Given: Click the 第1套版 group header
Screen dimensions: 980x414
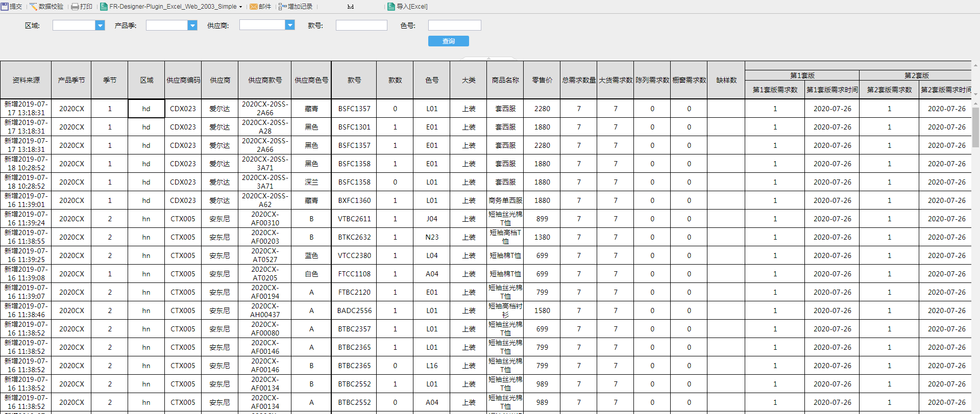Looking at the screenshot, I should [x=802, y=75].
